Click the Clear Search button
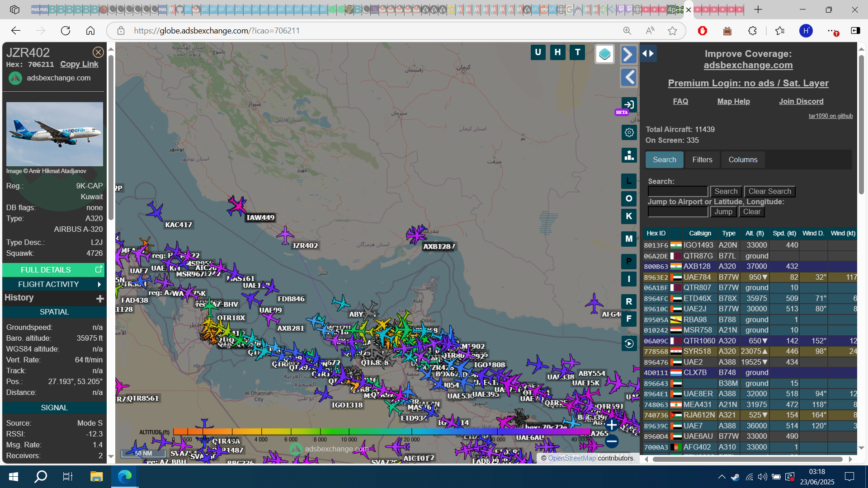The height and width of the screenshot is (488, 868). 769,192
